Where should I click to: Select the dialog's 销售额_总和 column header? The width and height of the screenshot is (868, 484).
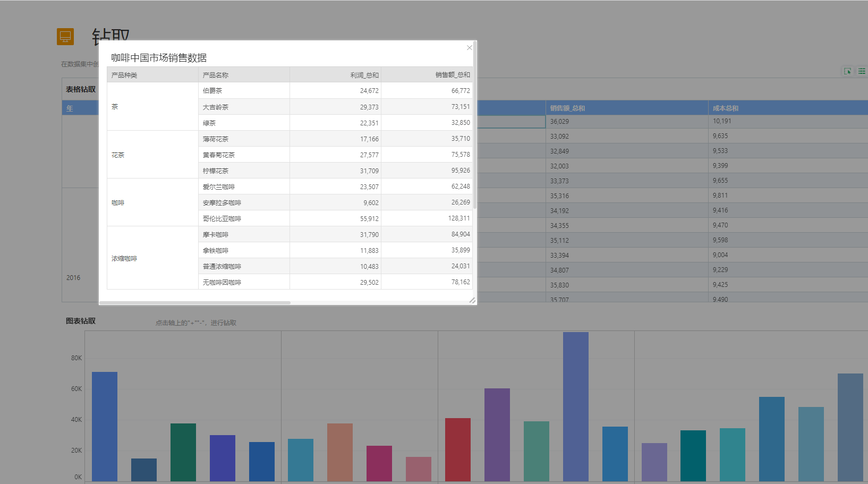(452, 75)
